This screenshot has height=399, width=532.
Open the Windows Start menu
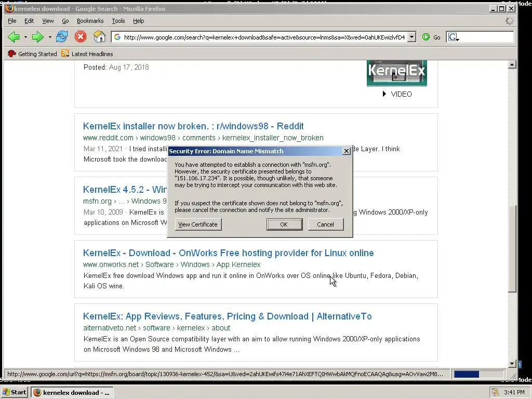(14, 392)
